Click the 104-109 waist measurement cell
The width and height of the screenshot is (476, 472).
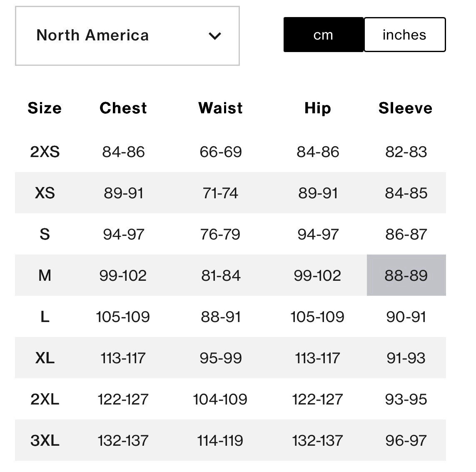coord(220,399)
